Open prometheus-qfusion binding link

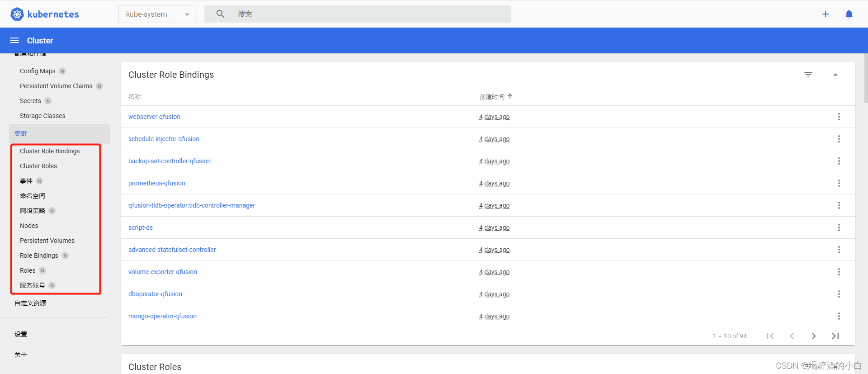click(157, 183)
